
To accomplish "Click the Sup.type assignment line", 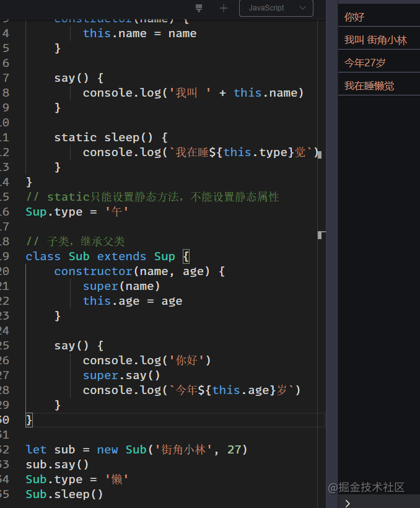I will tap(77, 212).
